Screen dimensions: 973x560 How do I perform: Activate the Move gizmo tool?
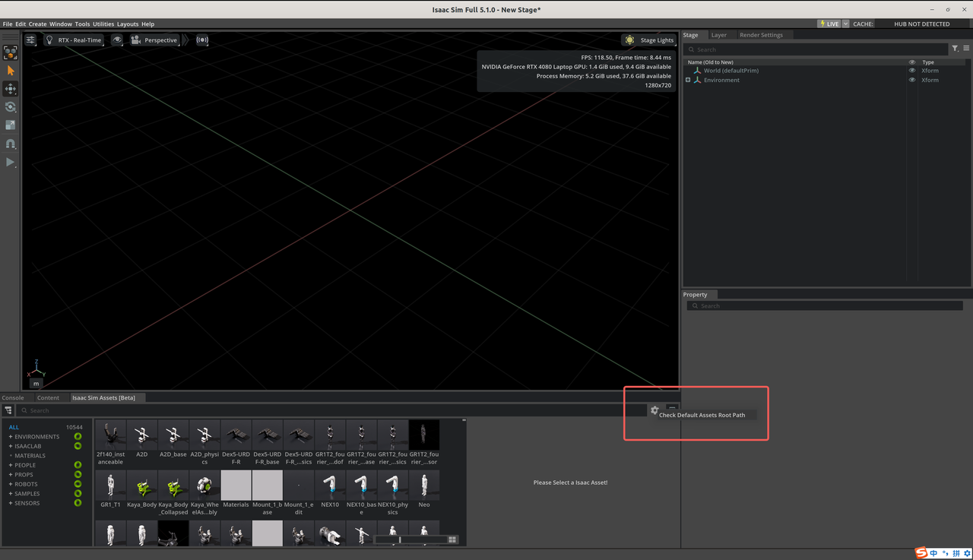[x=11, y=89]
